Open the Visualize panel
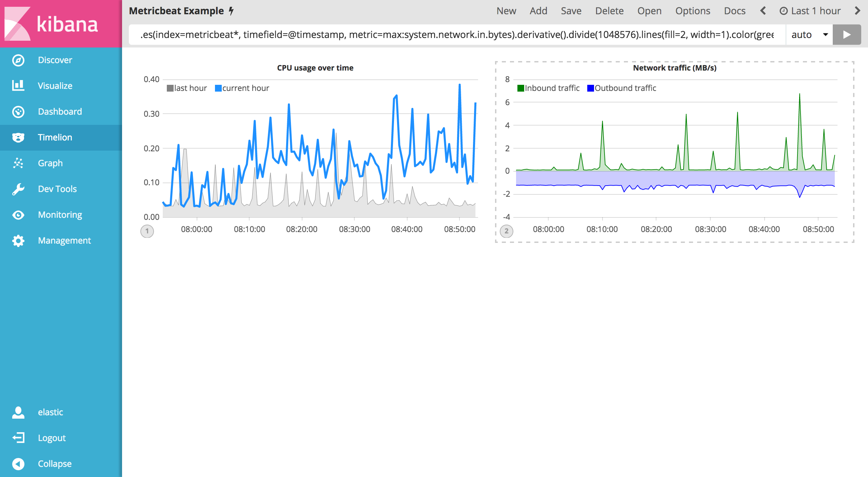Screen dimensions: 868x477 pyautogui.click(x=55, y=86)
